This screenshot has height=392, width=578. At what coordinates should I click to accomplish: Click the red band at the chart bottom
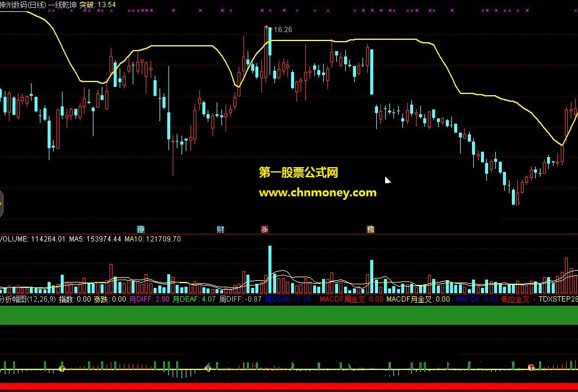(289, 387)
